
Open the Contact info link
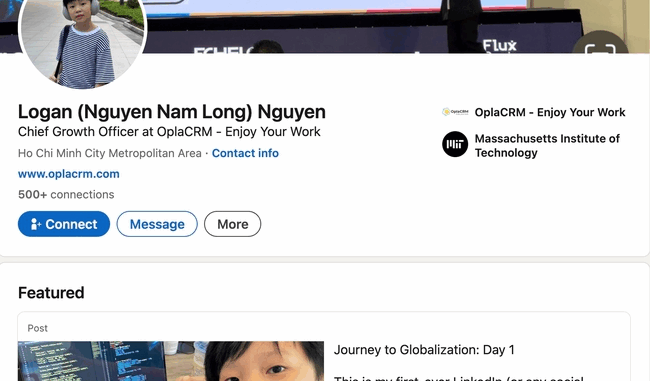[245, 153]
